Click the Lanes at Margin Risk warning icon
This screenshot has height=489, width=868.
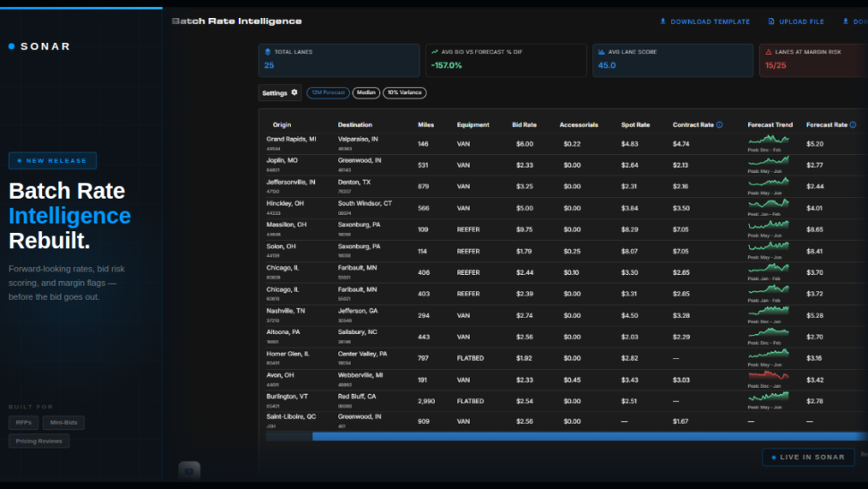click(769, 52)
